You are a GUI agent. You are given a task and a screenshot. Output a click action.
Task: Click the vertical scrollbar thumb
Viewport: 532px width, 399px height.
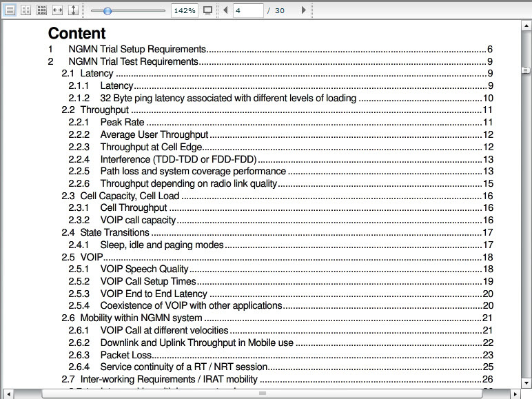[x=526, y=70]
